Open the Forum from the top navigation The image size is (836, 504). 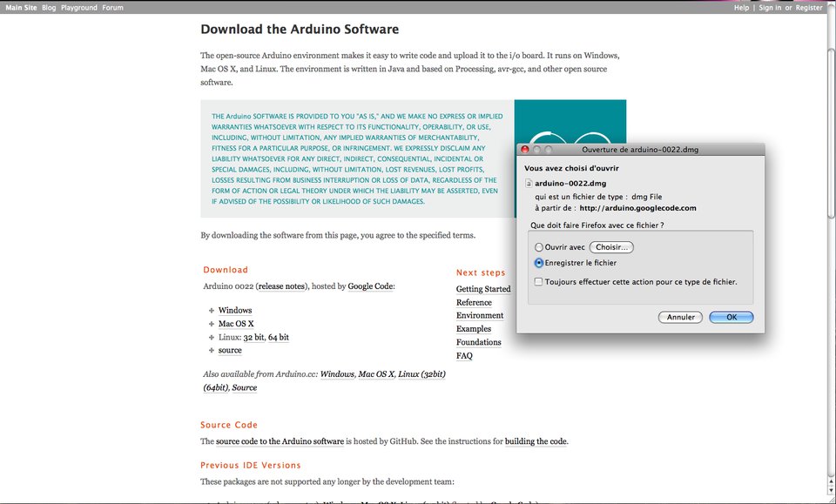tap(112, 7)
